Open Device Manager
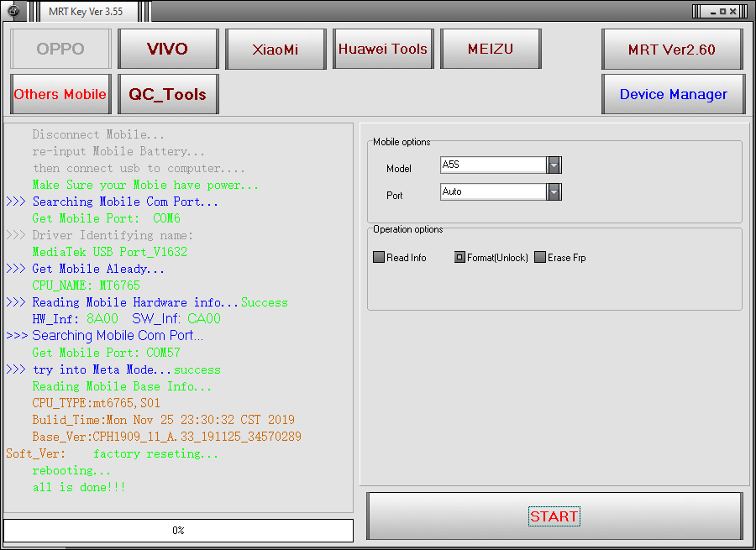The width and height of the screenshot is (756, 550). [673, 94]
